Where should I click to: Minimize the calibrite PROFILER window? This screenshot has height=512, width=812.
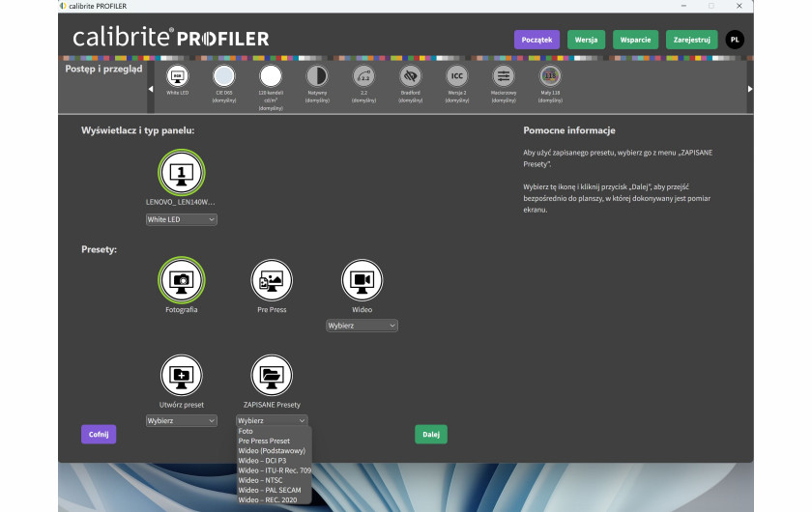683,6
